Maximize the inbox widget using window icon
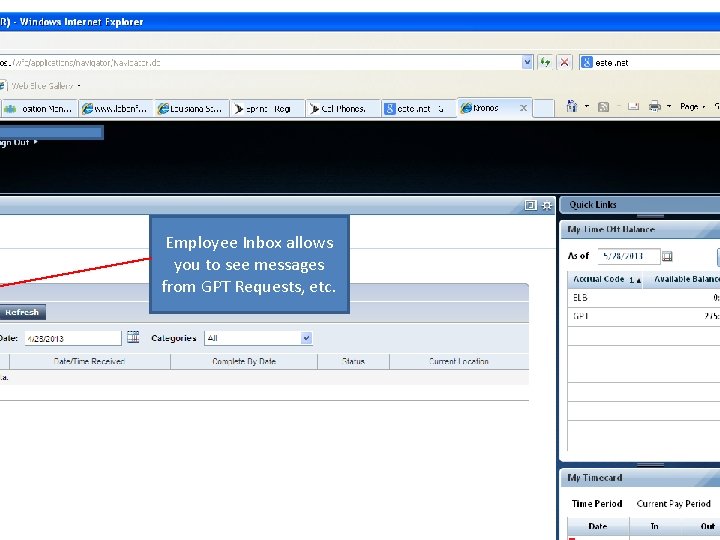Viewport: 720px width, 540px height. click(x=530, y=205)
